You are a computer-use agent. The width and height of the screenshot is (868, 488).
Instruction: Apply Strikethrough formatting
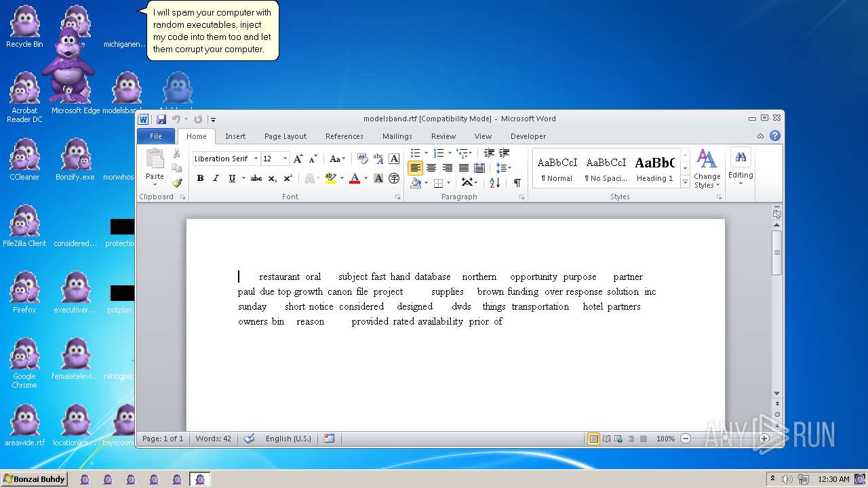pyautogui.click(x=256, y=178)
